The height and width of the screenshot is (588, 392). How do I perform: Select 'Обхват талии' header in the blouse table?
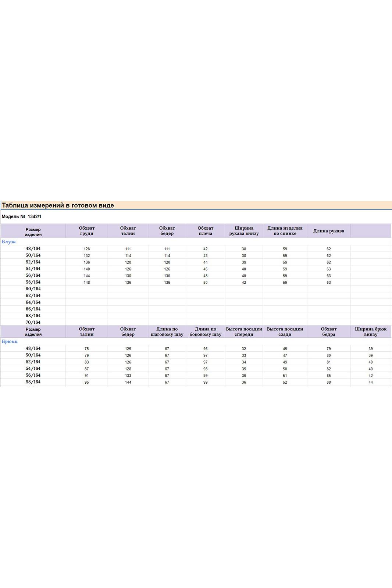(128, 231)
